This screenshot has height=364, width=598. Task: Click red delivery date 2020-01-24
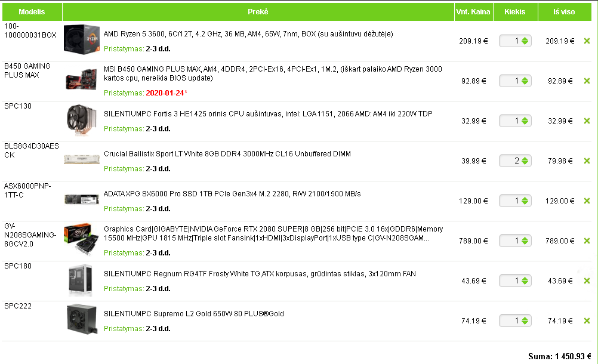pyautogui.click(x=165, y=93)
